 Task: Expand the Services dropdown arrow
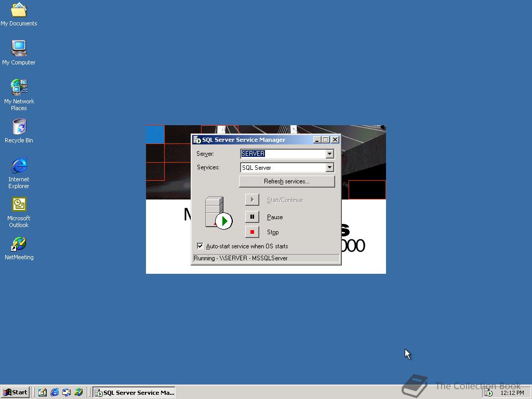329,167
